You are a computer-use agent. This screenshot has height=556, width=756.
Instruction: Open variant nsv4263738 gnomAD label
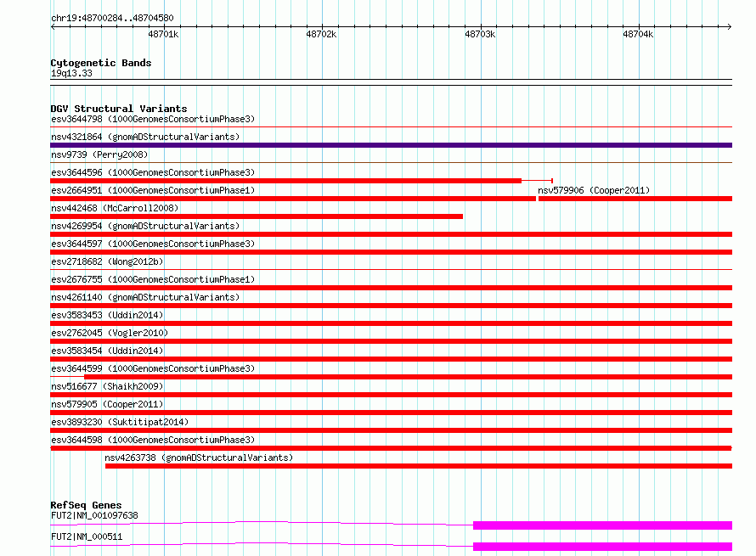pos(199,458)
